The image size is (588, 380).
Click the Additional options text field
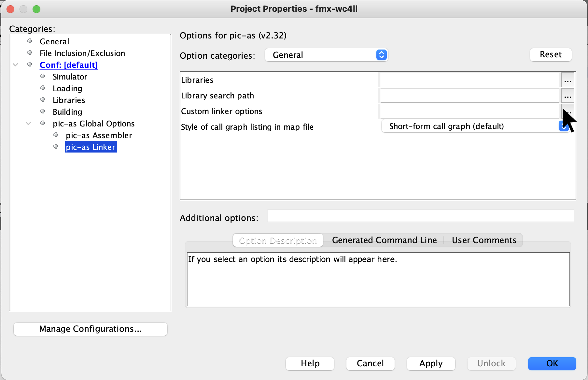[420, 216]
